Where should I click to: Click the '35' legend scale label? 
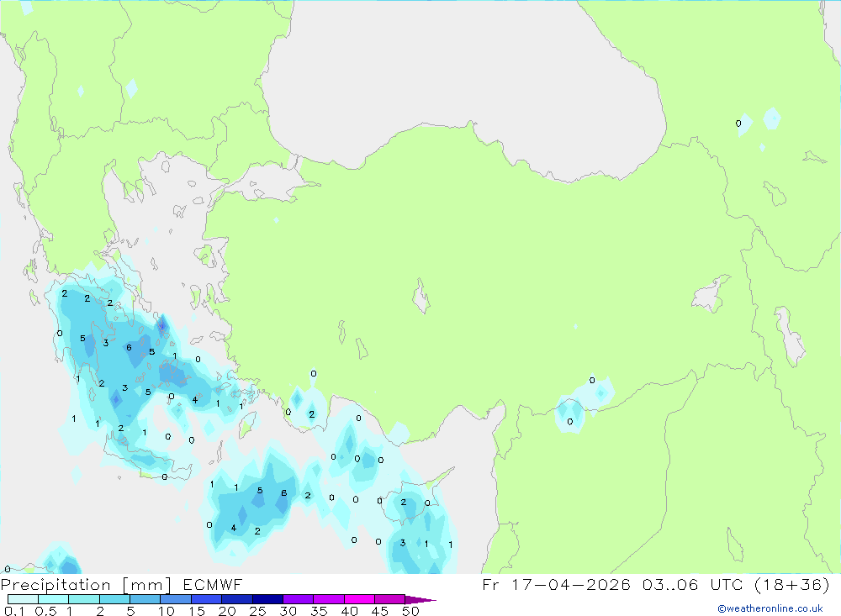[x=319, y=611]
